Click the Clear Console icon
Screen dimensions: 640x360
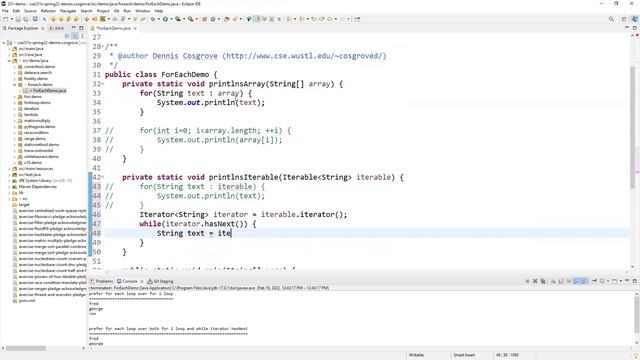click(x=553, y=281)
